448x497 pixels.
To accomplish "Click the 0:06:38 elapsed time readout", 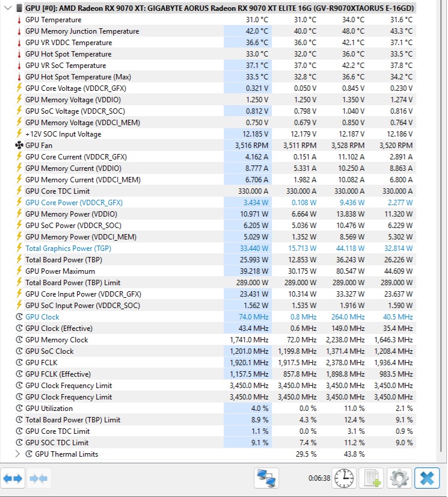I will [319, 478].
